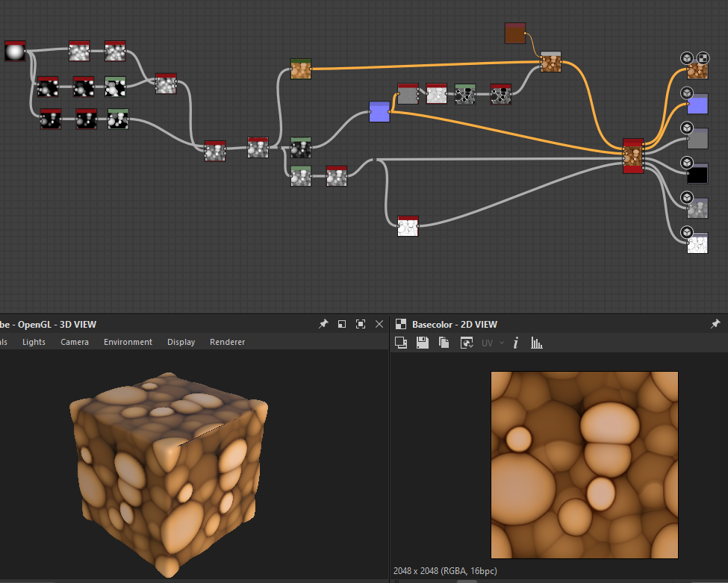
Task: Click the copy icon in 2D view toolbar
Action: 444,343
